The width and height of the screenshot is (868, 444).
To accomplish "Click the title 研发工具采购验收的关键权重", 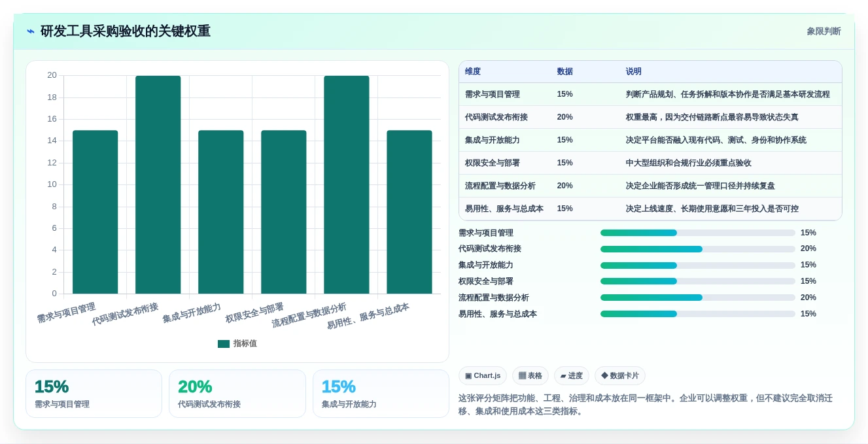I will (x=126, y=31).
